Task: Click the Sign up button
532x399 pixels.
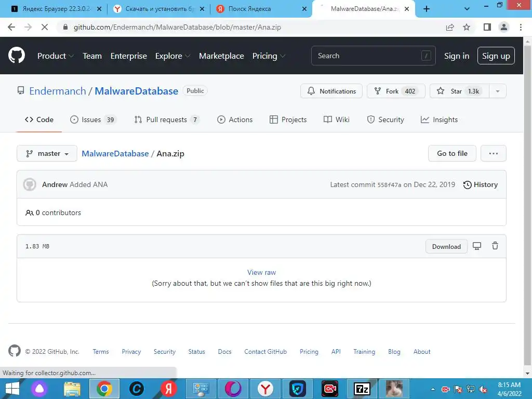Action: click(496, 56)
